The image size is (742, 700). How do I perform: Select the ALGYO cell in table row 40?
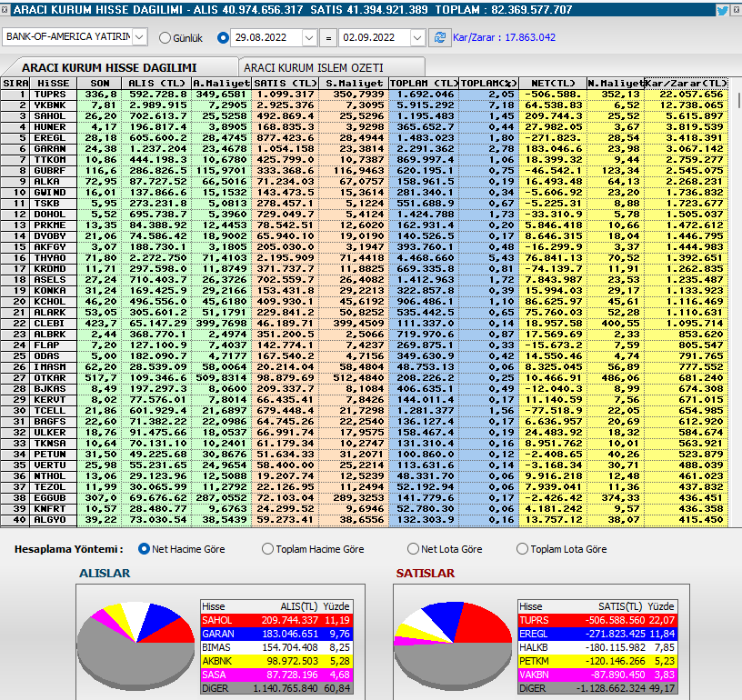point(54,520)
